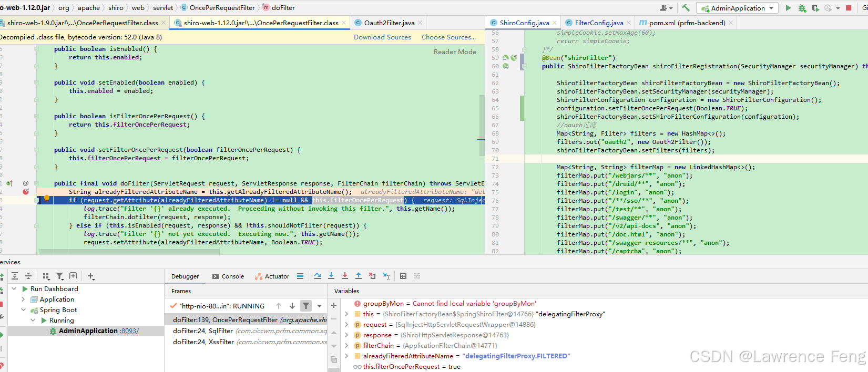Switch to the ShiroConfig.java tab
This screenshot has height=372, width=868.
(x=524, y=23)
